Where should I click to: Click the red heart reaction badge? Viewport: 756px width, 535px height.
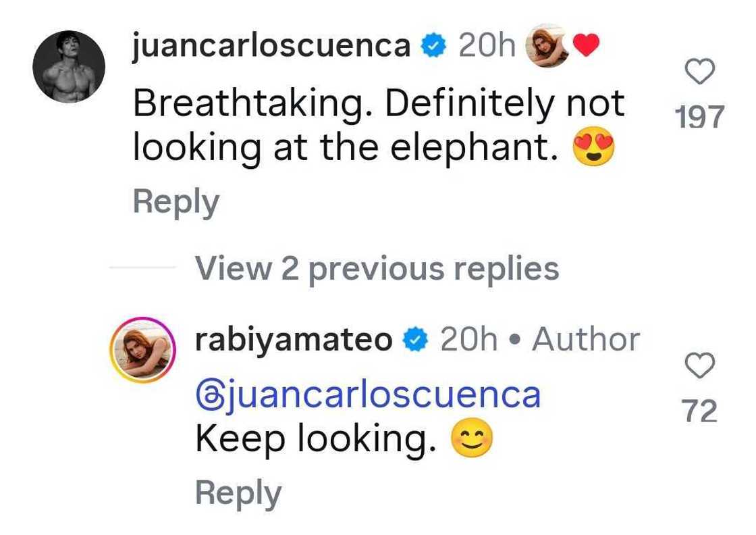click(x=587, y=45)
